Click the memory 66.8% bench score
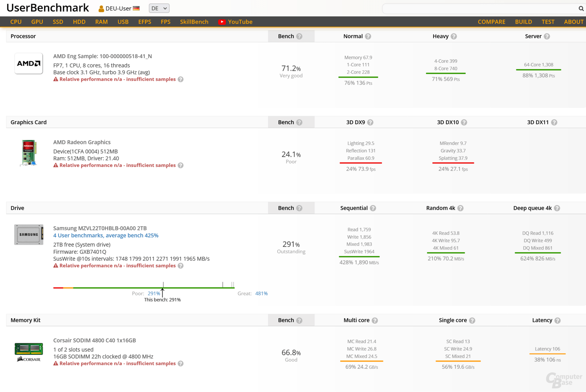The image size is (586, 392). 291,352
